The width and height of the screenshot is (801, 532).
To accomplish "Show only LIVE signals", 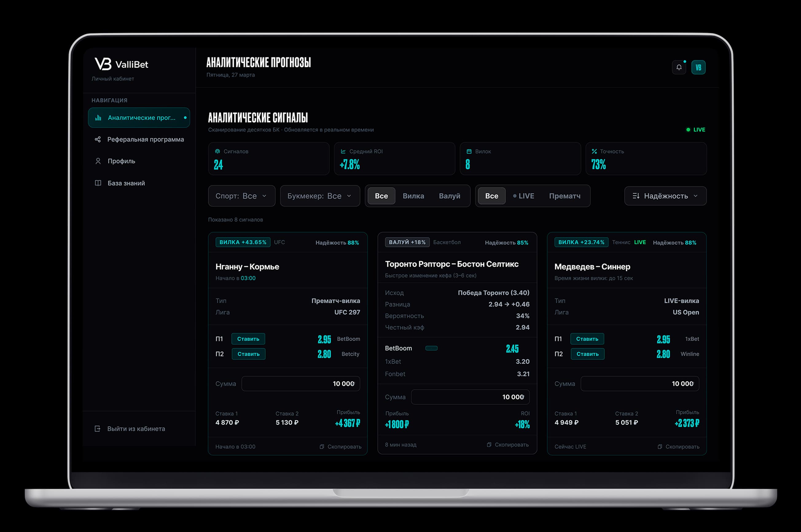I will point(523,196).
